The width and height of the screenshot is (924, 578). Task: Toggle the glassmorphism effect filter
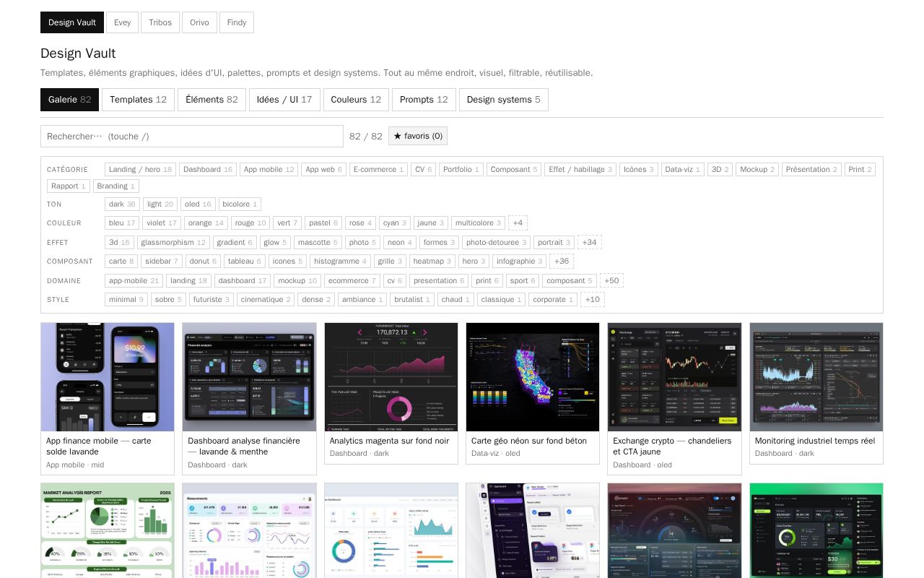[173, 243]
